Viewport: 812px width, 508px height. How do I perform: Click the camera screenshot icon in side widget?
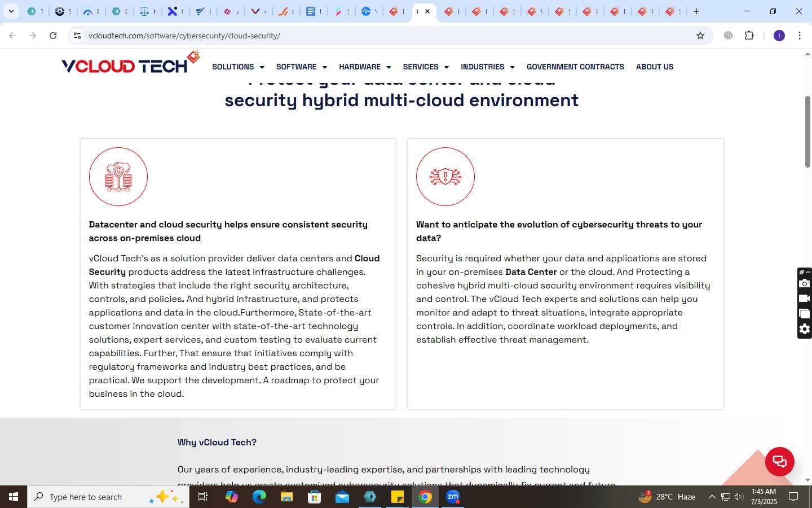805,283
